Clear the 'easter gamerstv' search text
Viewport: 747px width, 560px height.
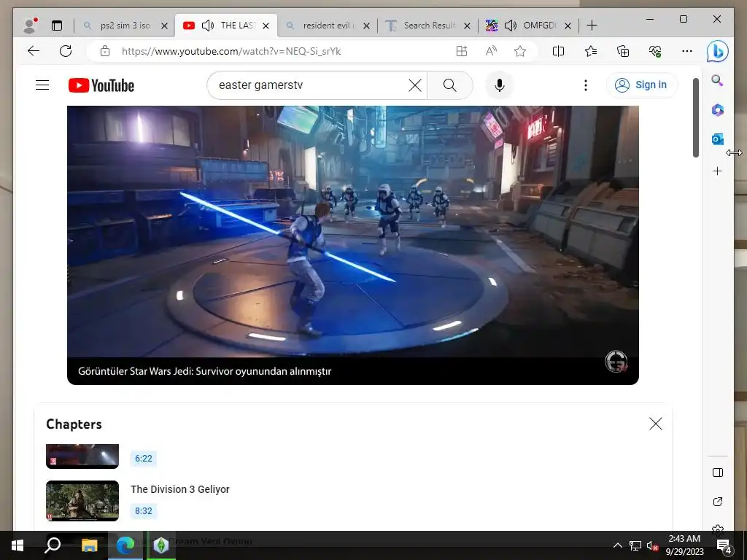[x=415, y=85]
